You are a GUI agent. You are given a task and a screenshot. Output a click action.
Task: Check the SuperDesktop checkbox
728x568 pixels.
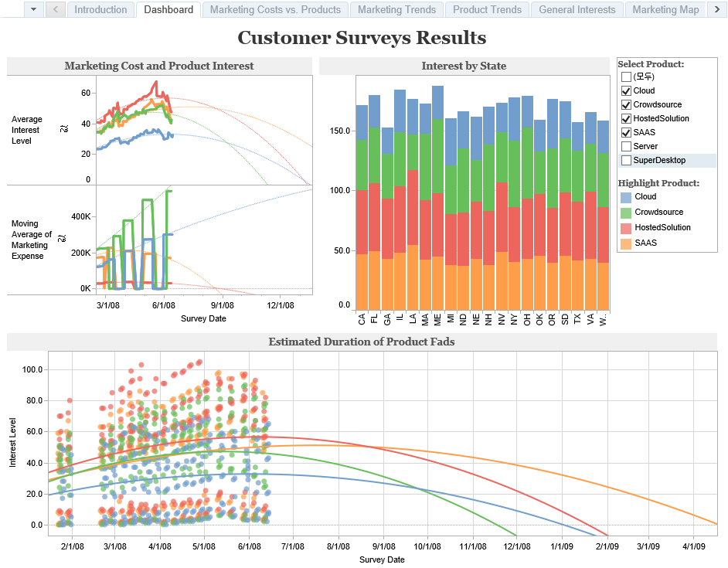[x=626, y=161]
